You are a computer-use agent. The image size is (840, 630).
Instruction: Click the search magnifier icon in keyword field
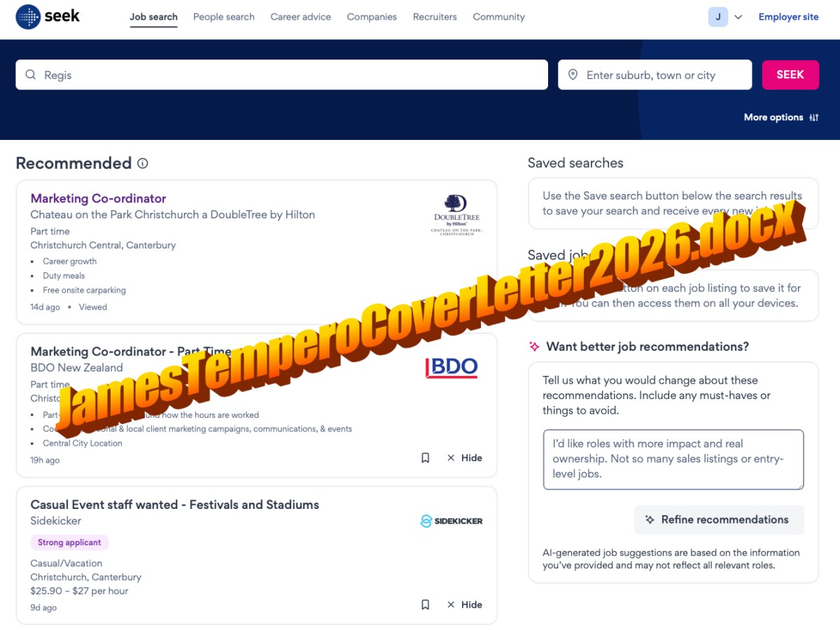point(31,75)
